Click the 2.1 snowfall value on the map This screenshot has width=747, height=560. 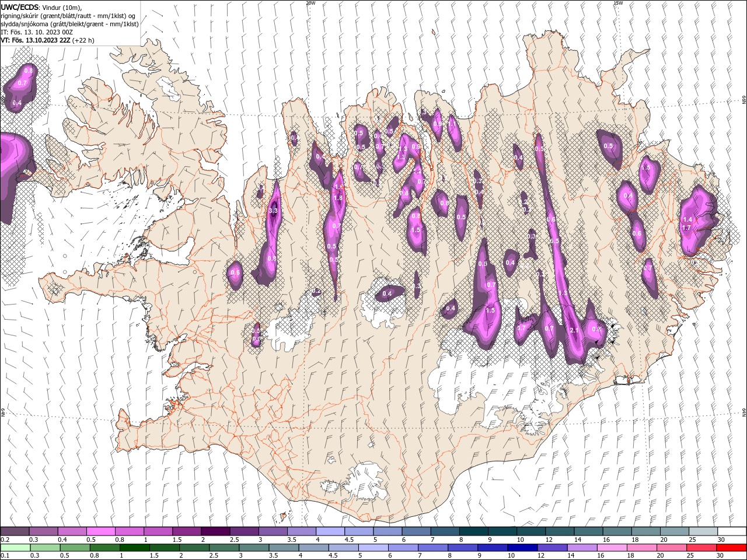tap(574, 331)
